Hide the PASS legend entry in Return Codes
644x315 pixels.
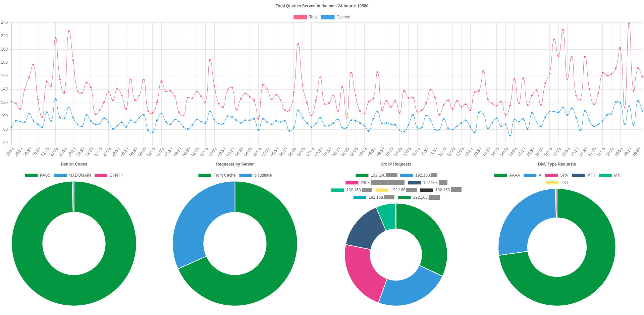(38, 175)
